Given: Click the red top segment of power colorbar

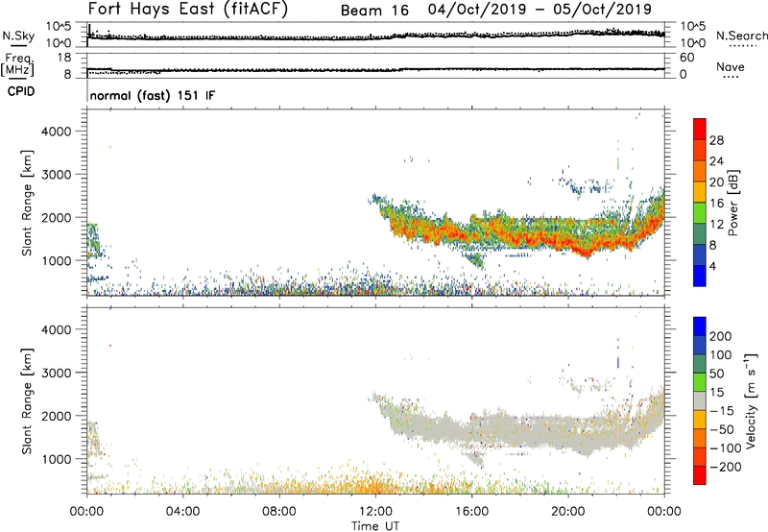Looking at the screenshot, I should point(700,129).
